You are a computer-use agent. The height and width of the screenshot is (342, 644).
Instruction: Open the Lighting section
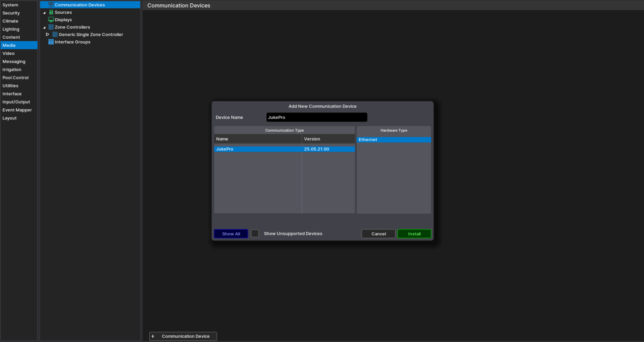(x=19, y=29)
